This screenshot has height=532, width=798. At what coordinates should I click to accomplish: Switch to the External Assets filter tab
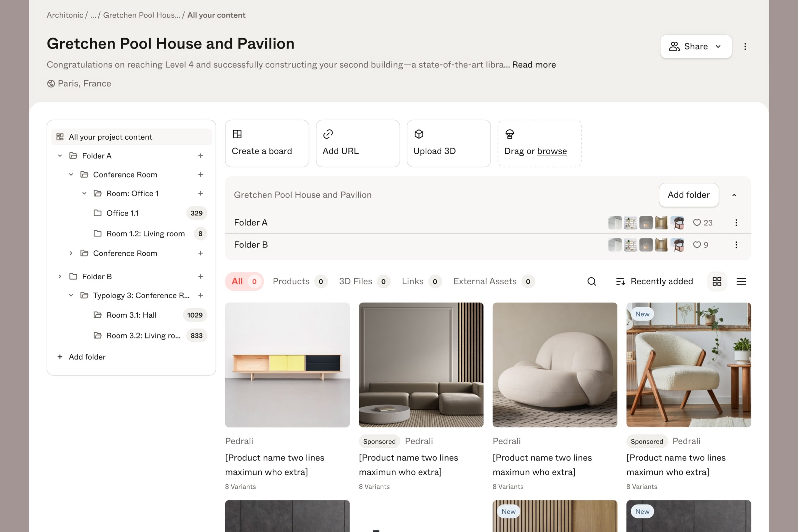tap(485, 281)
